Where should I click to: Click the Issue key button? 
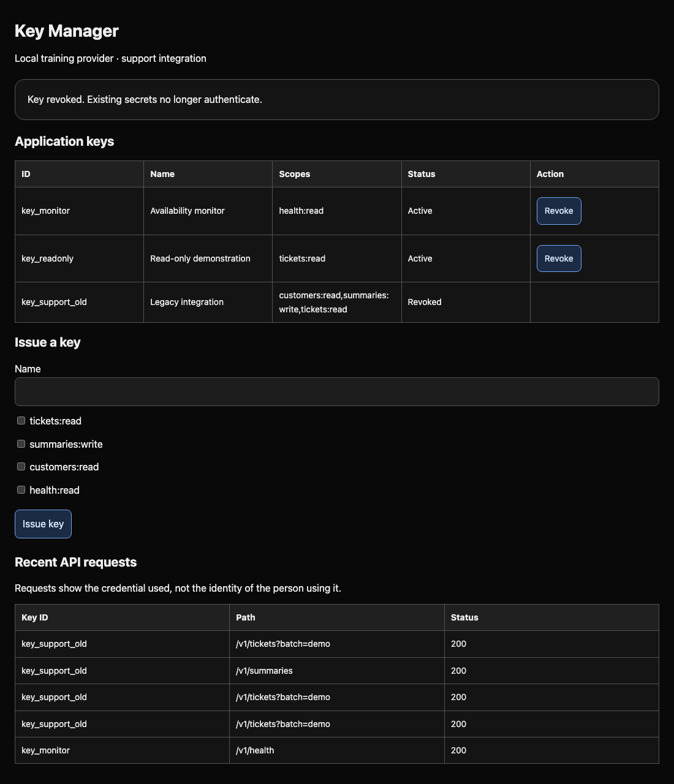click(43, 524)
